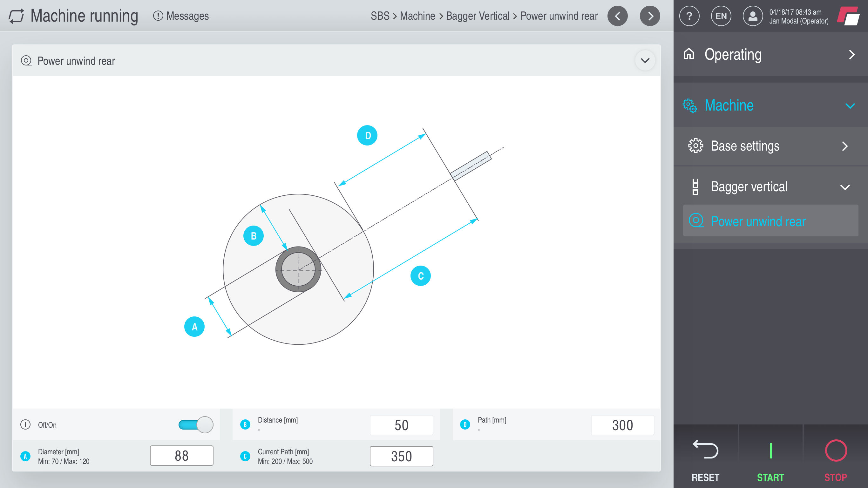Collapse the Machine section
Image resolution: width=868 pixels, height=488 pixels.
[x=850, y=105]
